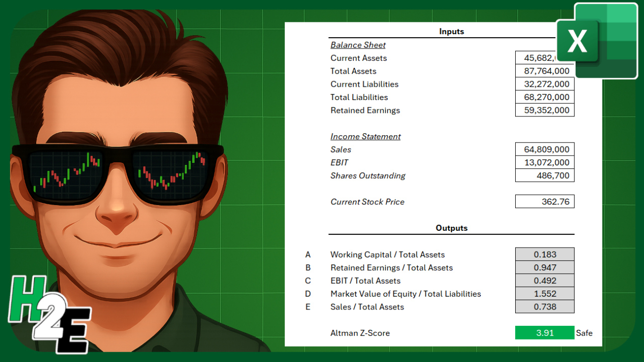The image size is (644, 362).
Task: Click the Current Stock Price label
Action: (367, 202)
